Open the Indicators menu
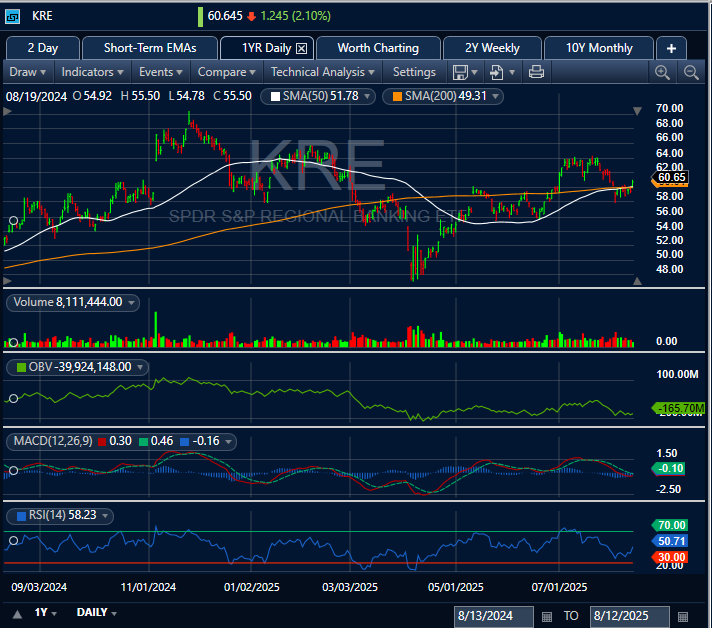Image resolution: width=712 pixels, height=628 pixels. 92,72
